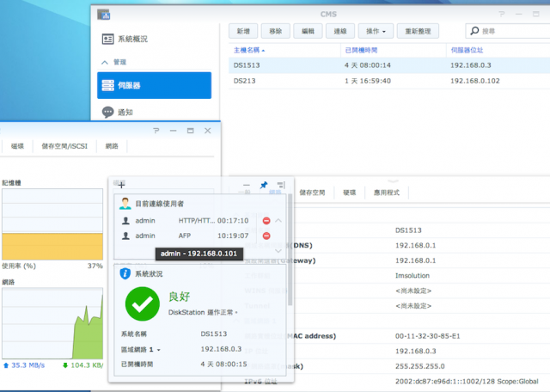The height and width of the screenshot is (392, 550).
Task: Open 應用程式 tab in CMS details panel
Action: click(386, 193)
